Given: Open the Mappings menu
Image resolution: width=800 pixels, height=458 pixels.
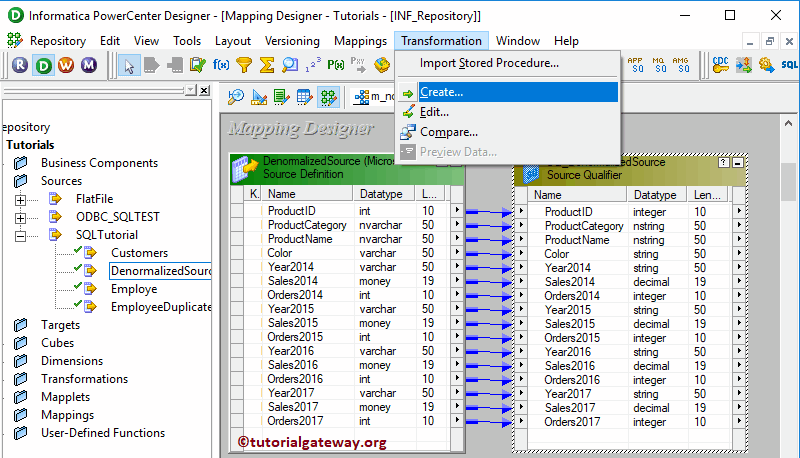Looking at the screenshot, I should [x=361, y=41].
